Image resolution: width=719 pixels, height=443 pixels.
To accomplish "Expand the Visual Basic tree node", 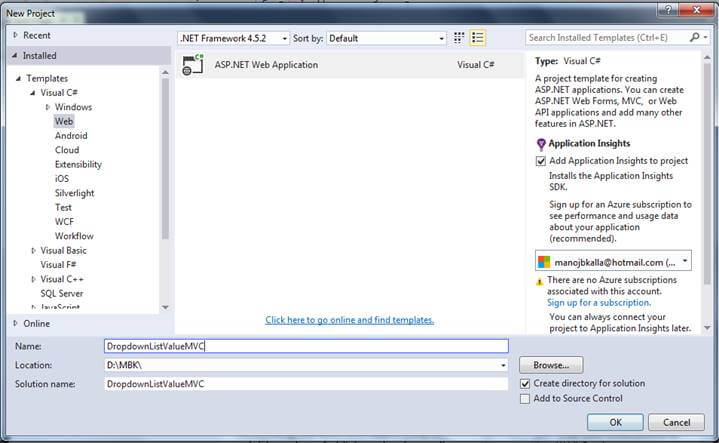I will [33, 250].
